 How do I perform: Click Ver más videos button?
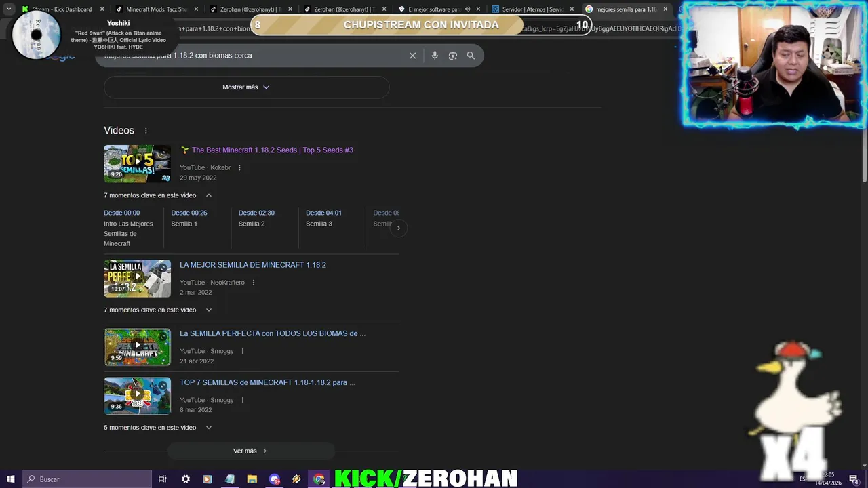click(251, 451)
